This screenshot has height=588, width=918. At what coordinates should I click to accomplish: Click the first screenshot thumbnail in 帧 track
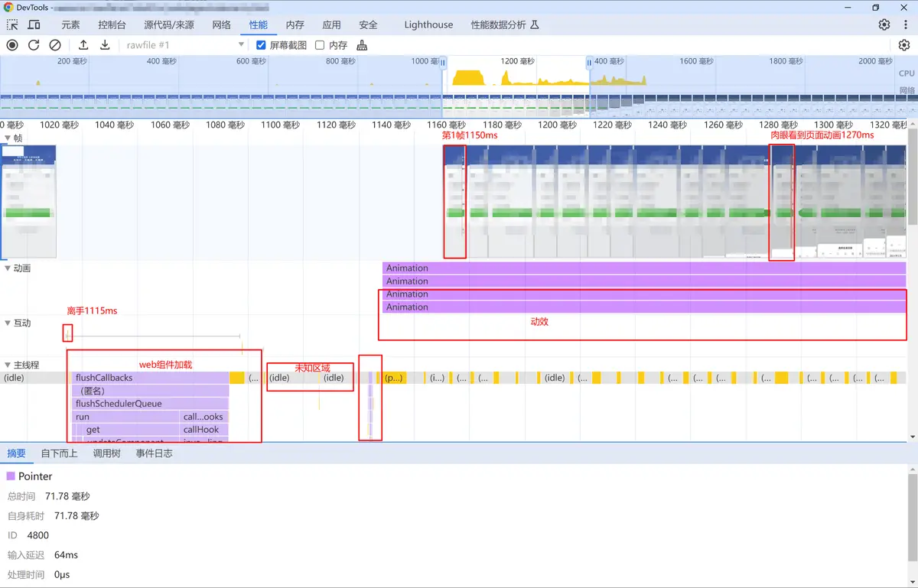point(28,201)
